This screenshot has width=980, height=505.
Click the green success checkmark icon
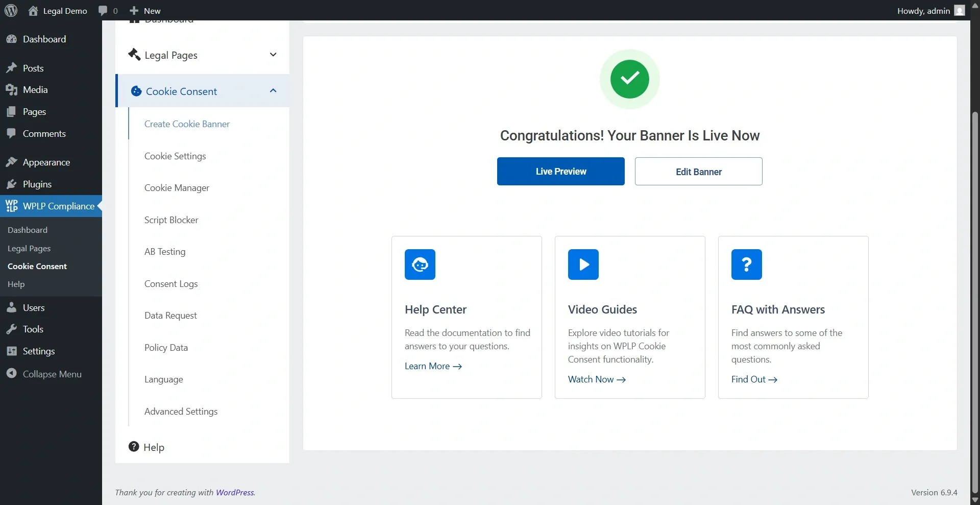coord(630,79)
